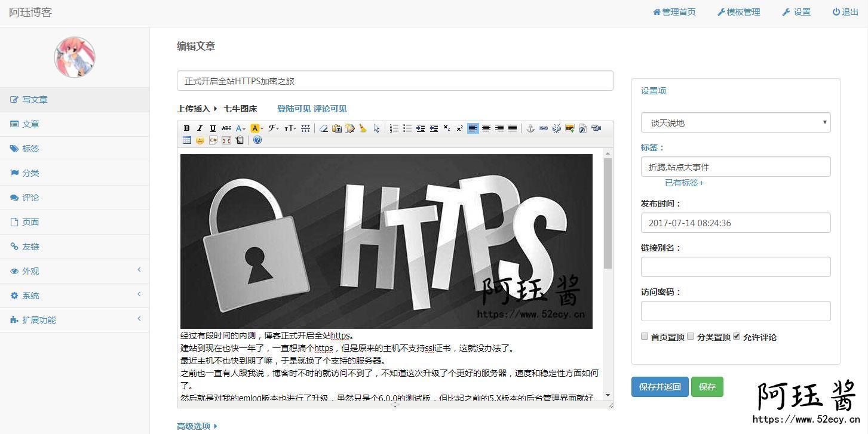This screenshot has height=434, width=868.
Task: Align text left
Action: [x=473, y=128]
